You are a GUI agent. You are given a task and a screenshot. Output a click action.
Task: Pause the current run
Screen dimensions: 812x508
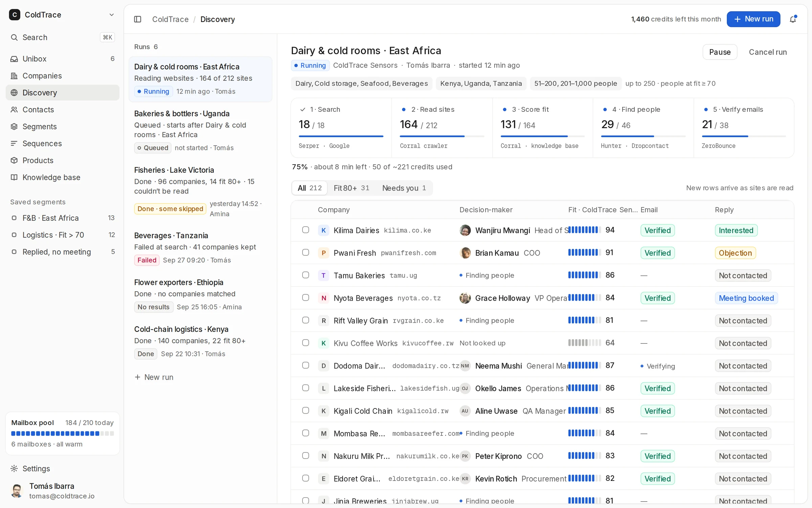coord(720,52)
